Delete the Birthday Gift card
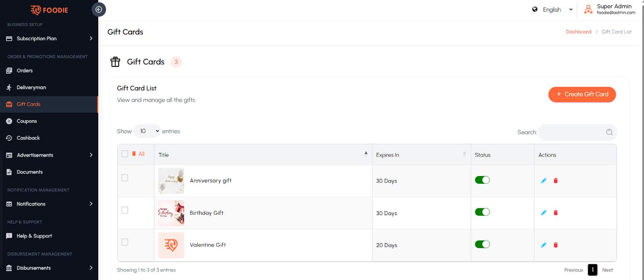The height and width of the screenshot is (280, 644). pos(555,213)
